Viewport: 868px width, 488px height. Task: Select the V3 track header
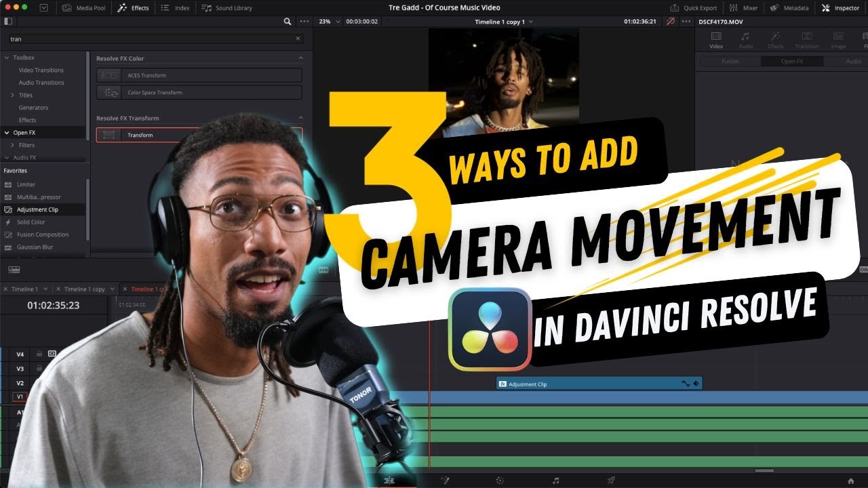coord(20,369)
